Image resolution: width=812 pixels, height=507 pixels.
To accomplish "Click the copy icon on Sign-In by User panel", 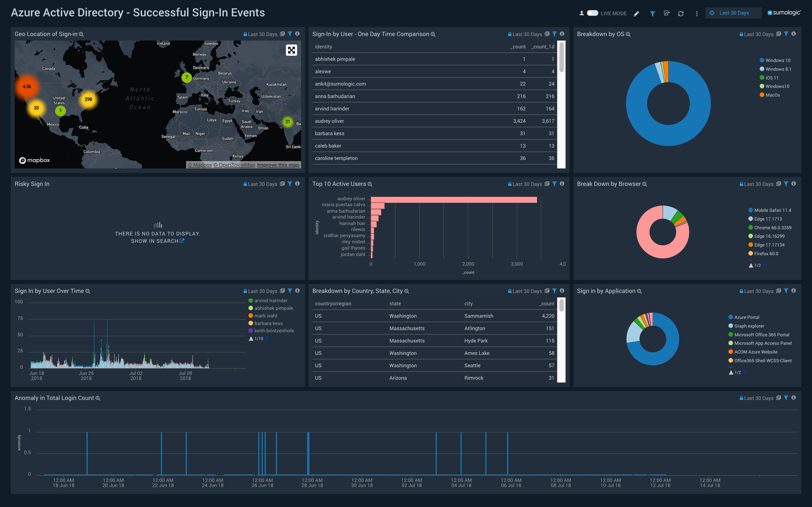I will click(x=547, y=34).
